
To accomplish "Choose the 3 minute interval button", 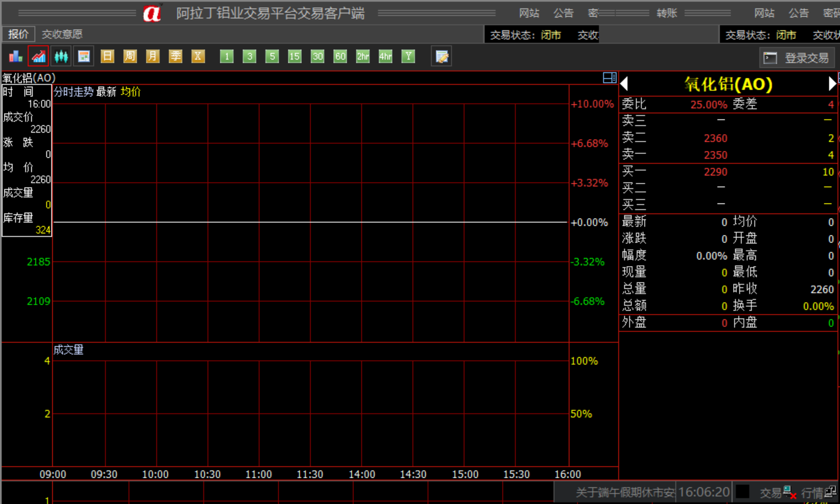I will pos(250,57).
